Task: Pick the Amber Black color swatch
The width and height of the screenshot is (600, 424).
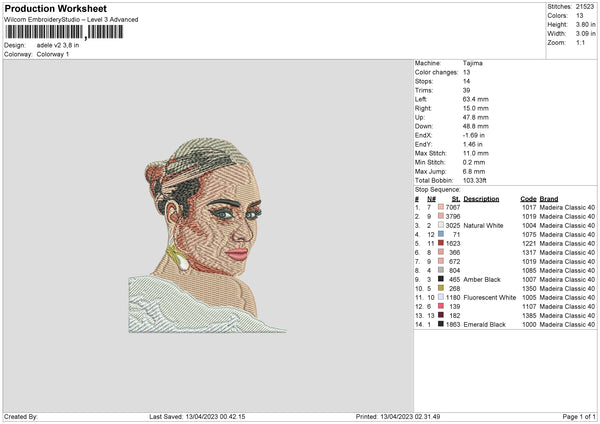Action: 441,279
